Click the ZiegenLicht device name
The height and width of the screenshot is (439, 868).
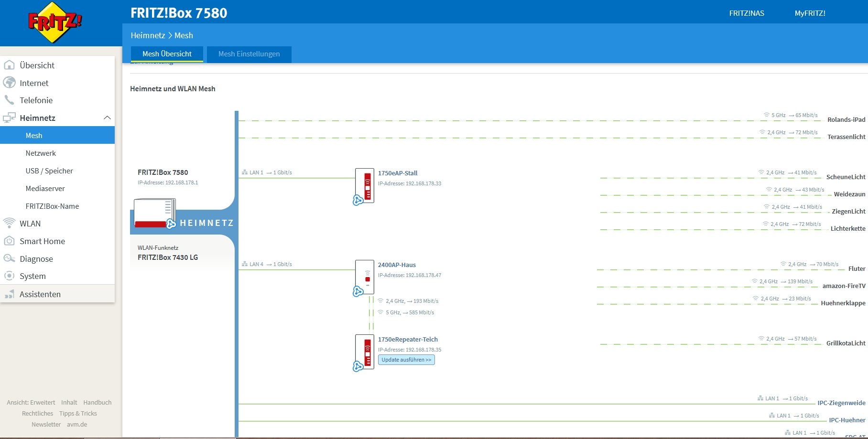[x=848, y=211]
